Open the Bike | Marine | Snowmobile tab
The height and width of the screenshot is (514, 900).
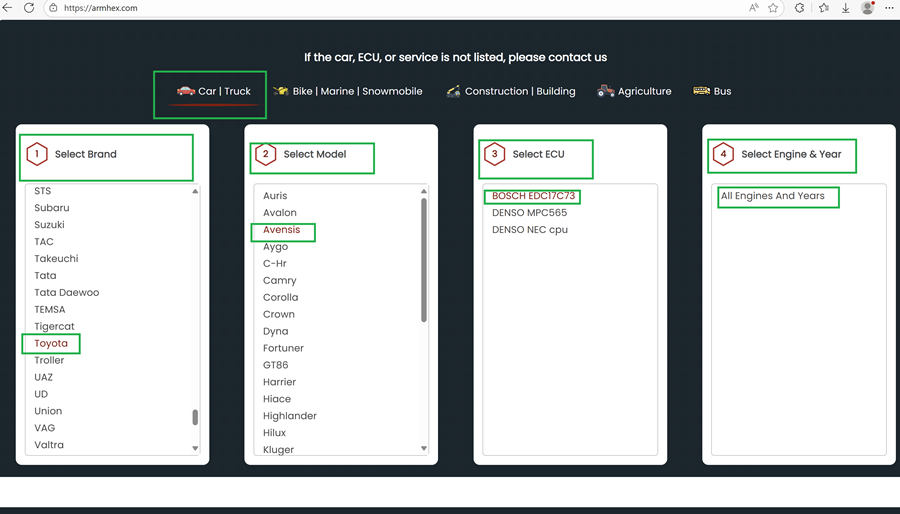pos(348,91)
